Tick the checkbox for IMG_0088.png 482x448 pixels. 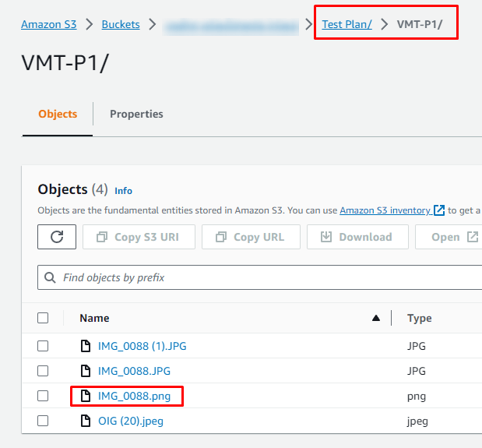43,396
